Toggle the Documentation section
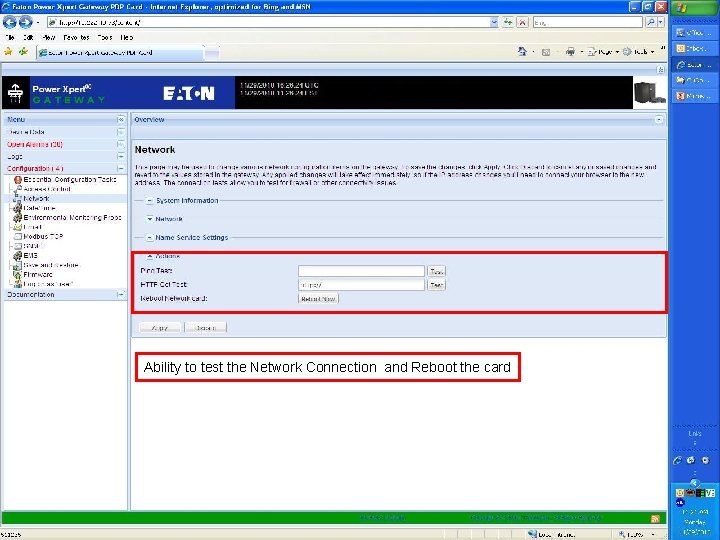This screenshot has width=720, height=540. 120,294
